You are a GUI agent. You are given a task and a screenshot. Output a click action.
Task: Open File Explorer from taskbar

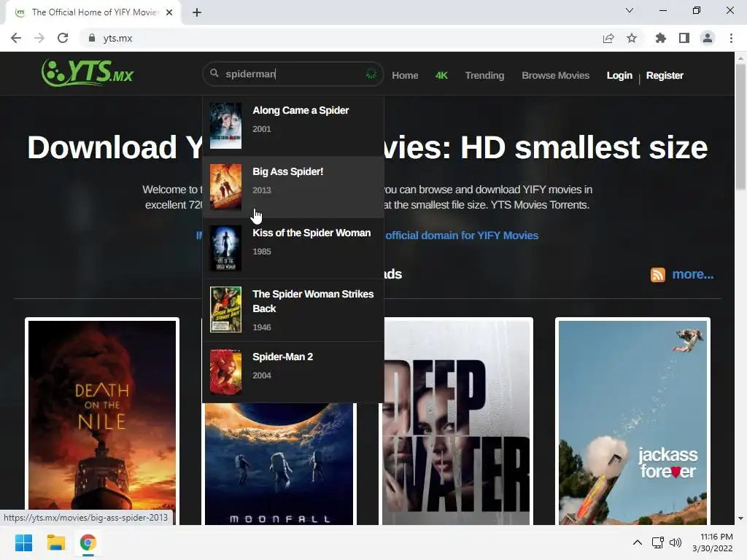tap(55, 542)
